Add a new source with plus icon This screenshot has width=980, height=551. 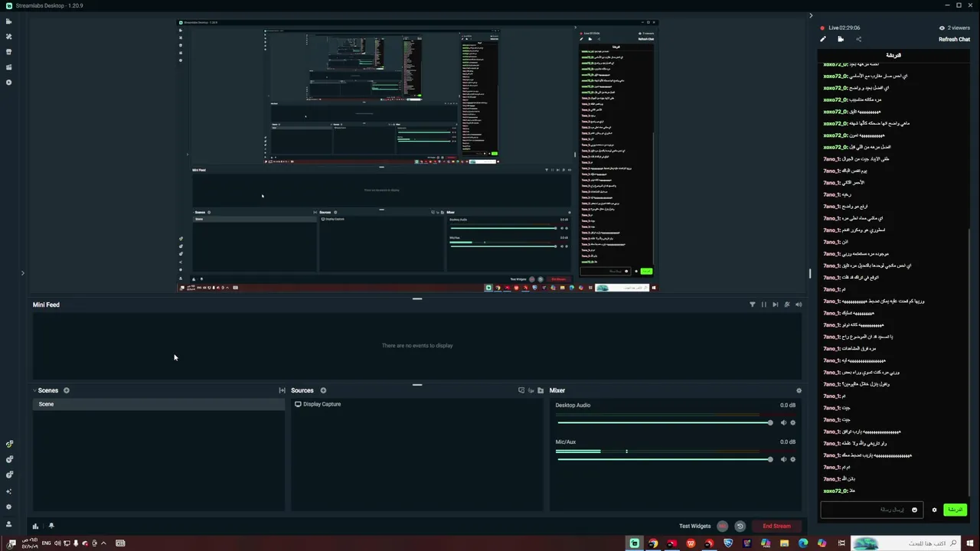(x=323, y=390)
